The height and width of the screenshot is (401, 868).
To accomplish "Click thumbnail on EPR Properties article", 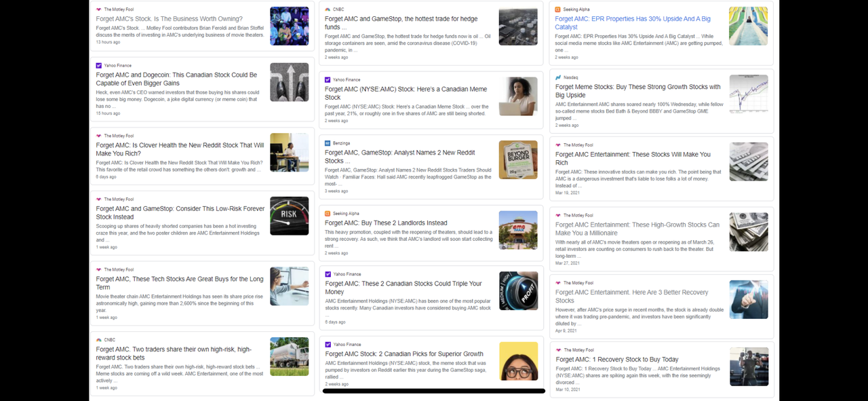I will (749, 26).
